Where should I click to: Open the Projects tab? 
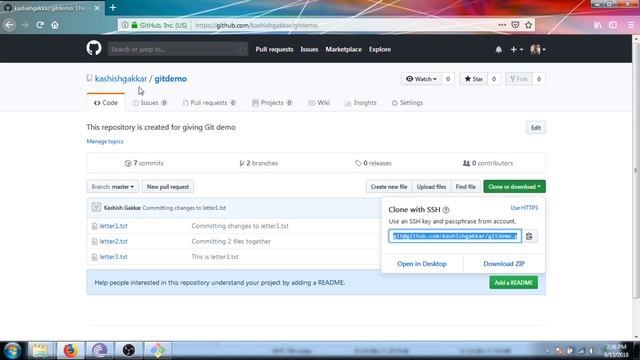(272, 103)
